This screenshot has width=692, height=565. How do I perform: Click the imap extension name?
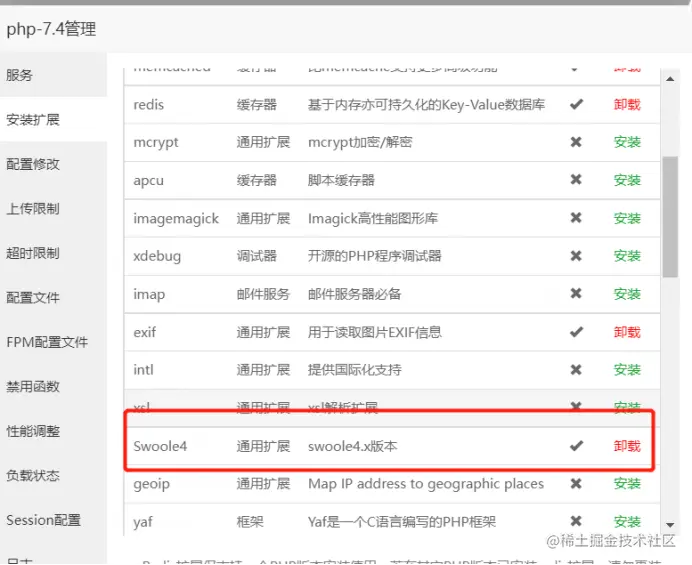point(149,294)
